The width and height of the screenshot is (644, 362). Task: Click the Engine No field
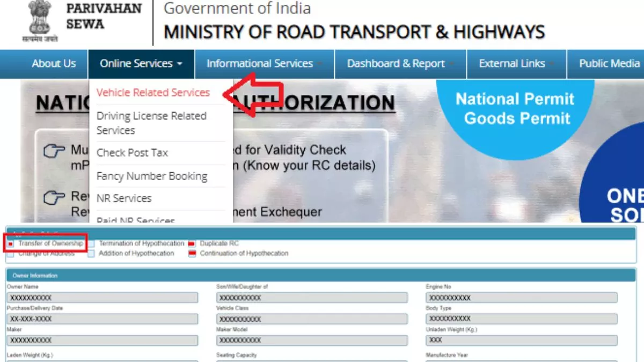tap(522, 298)
